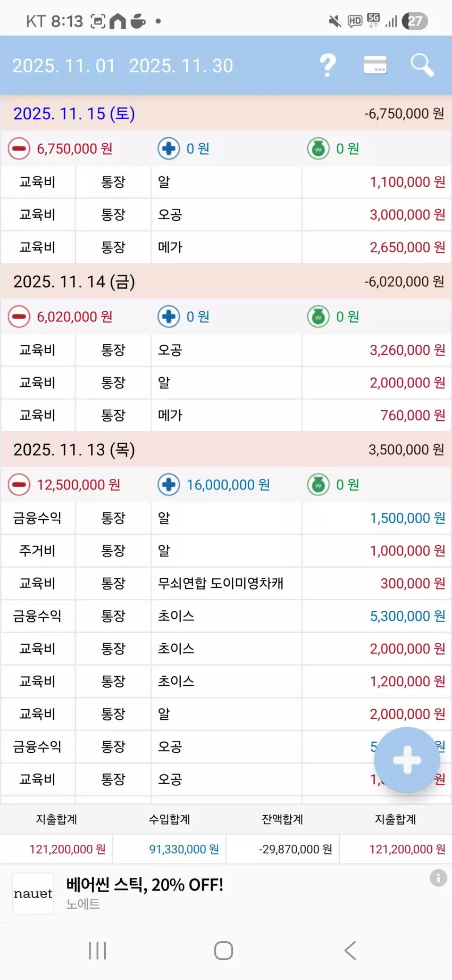Open the help question mark icon

pyautogui.click(x=328, y=65)
